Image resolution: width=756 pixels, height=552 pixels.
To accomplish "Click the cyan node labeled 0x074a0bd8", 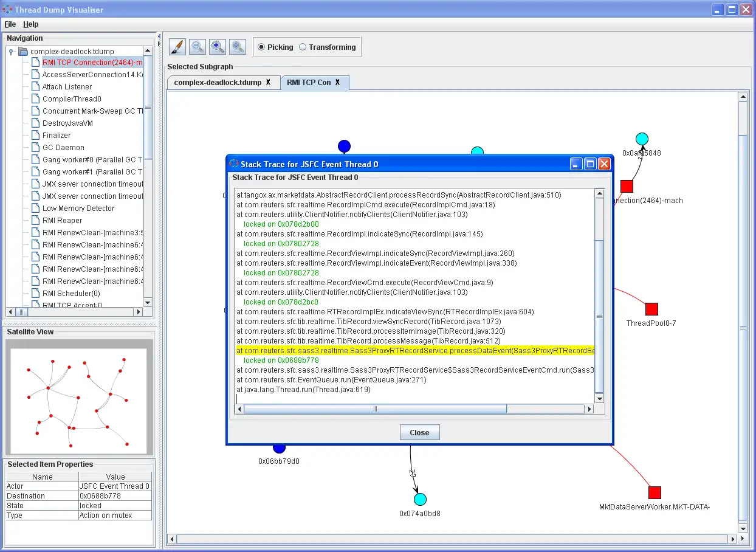I will pos(420,500).
